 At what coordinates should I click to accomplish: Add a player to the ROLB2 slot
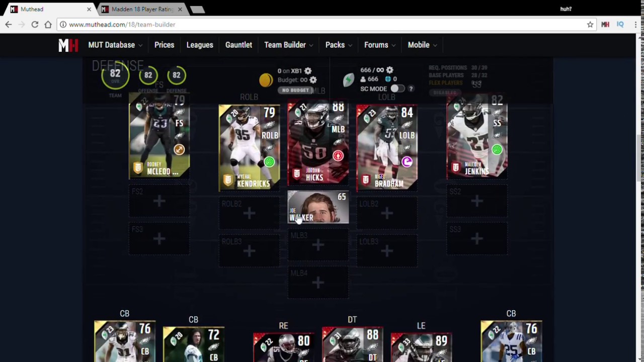coord(249,214)
